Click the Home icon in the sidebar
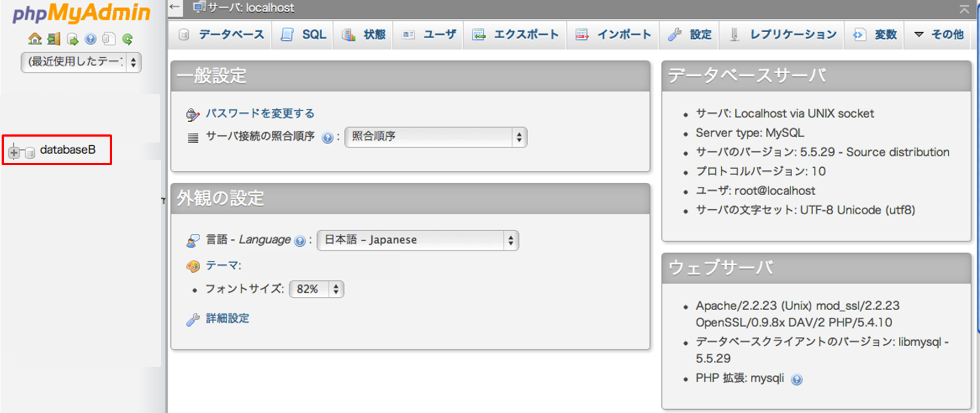Image resolution: width=980 pixels, height=413 pixels. coord(35,39)
